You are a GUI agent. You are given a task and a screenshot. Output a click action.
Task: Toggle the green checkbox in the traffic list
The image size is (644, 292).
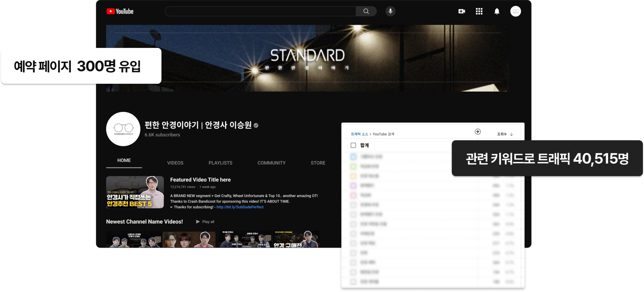353,166
